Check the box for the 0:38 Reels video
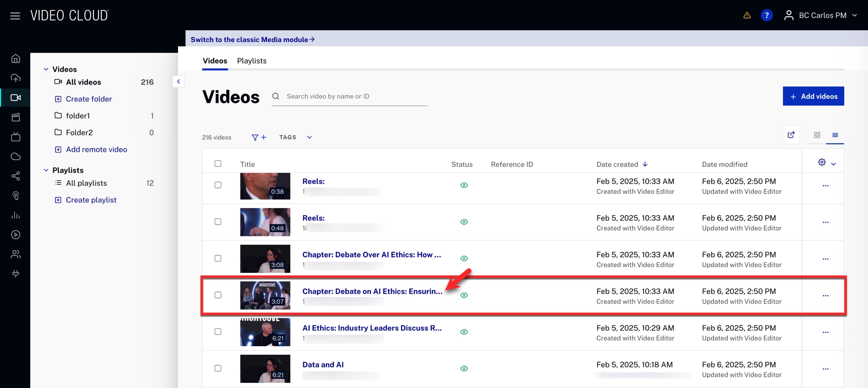This screenshot has width=868, height=388. tap(218, 185)
